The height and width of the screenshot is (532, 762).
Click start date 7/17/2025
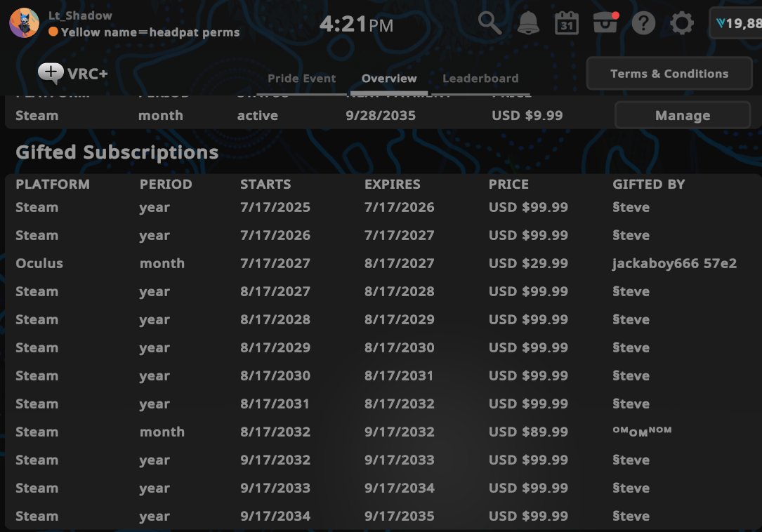coord(275,207)
